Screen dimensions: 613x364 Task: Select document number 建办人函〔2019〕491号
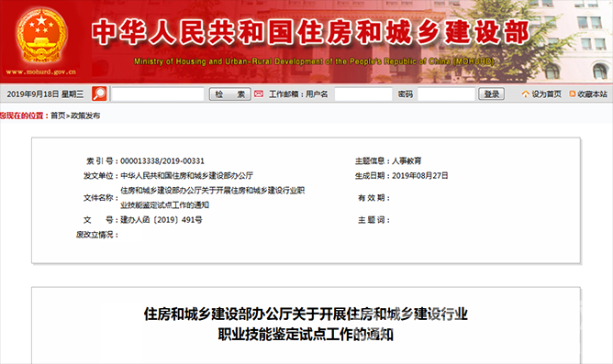pyautogui.click(x=162, y=220)
